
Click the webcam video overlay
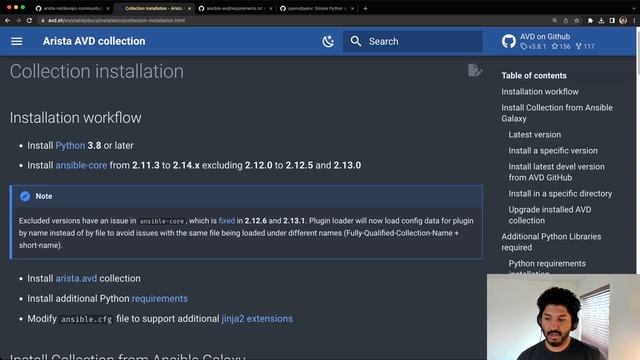tap(563, 317)
